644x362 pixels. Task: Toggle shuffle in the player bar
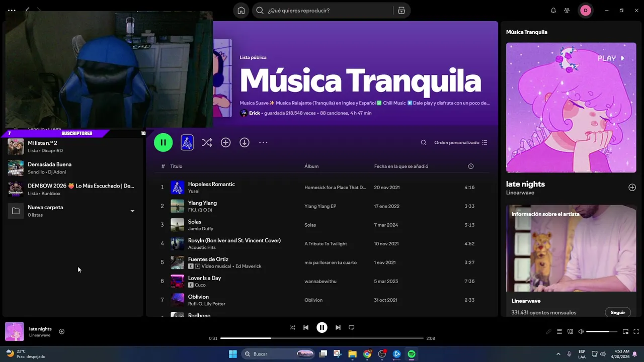pos(292,327)
